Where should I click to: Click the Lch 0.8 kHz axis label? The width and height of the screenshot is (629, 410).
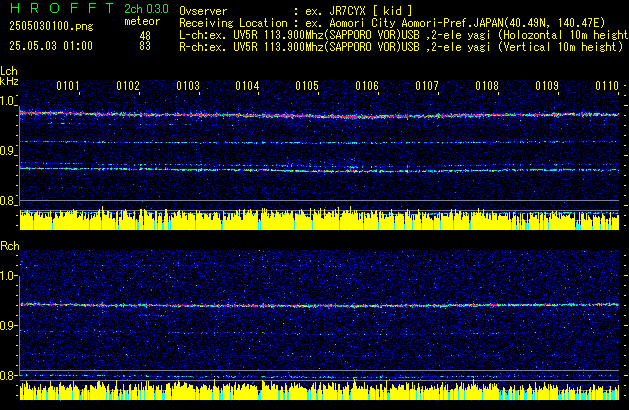tap(8, 201)
